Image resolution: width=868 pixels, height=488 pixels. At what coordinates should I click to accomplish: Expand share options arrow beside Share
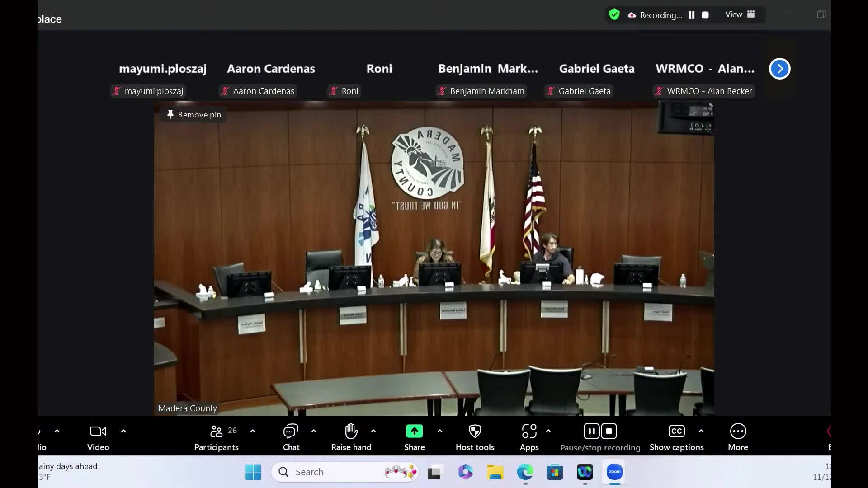point(440,431)
